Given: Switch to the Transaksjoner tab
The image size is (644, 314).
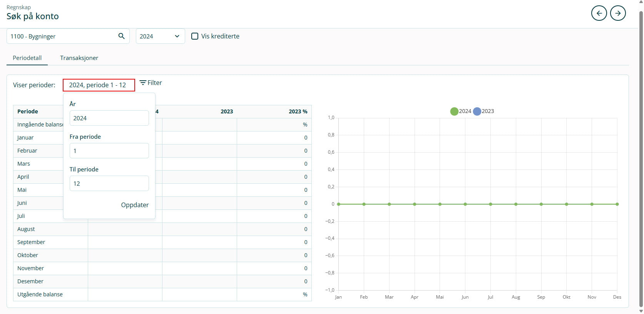Looking at the screenshot, I should click(x=79, y=58).
